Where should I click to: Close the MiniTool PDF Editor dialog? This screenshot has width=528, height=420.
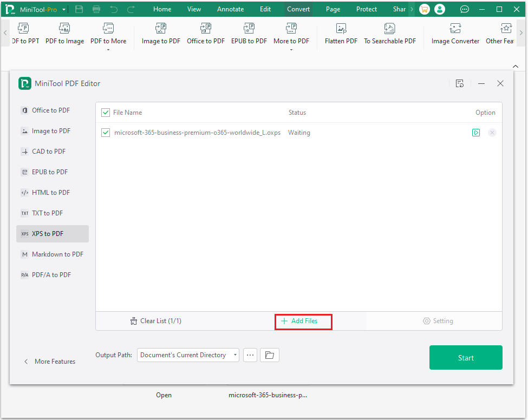[500, 83]
